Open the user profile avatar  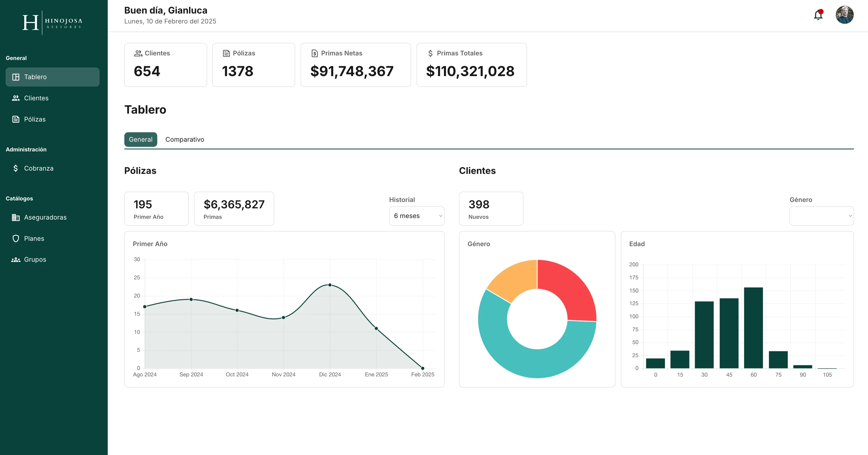[845, 15]
